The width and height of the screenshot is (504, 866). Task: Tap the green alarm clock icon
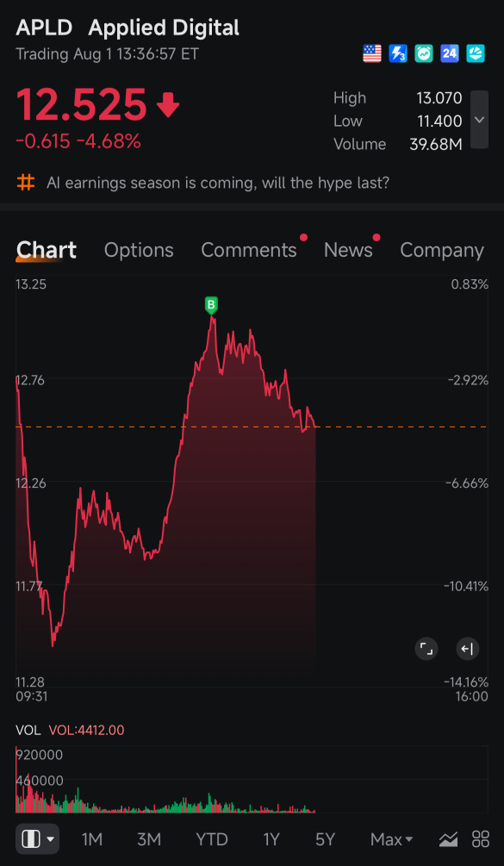[x=424, y=53]
